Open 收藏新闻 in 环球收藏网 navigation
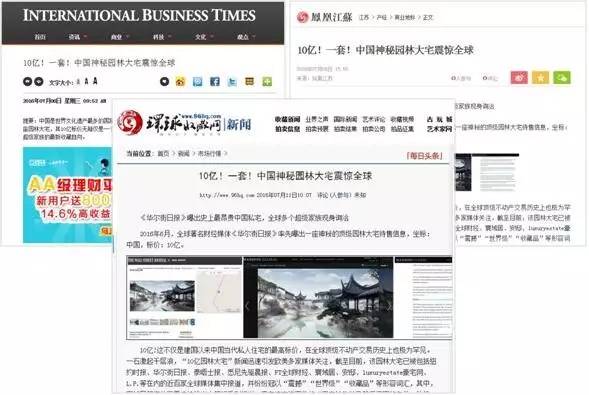 pyautogui.click(x=287, y=119)
